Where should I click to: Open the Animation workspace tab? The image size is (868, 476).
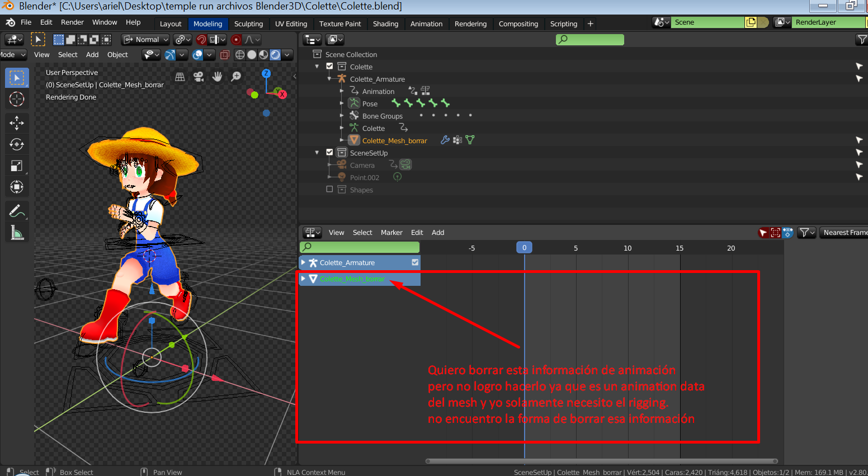426,23
